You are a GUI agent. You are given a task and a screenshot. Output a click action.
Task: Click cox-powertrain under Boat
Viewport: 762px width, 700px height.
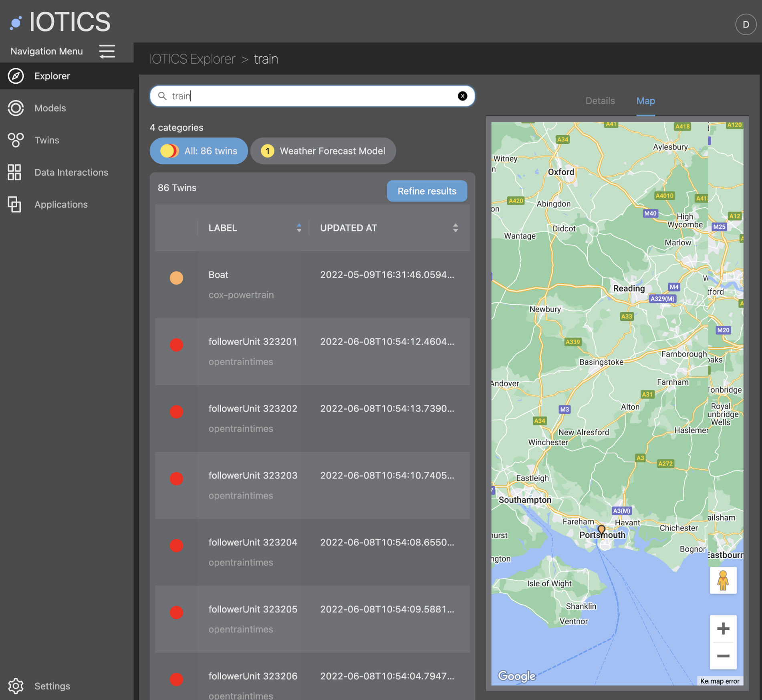tap(241, 295)
